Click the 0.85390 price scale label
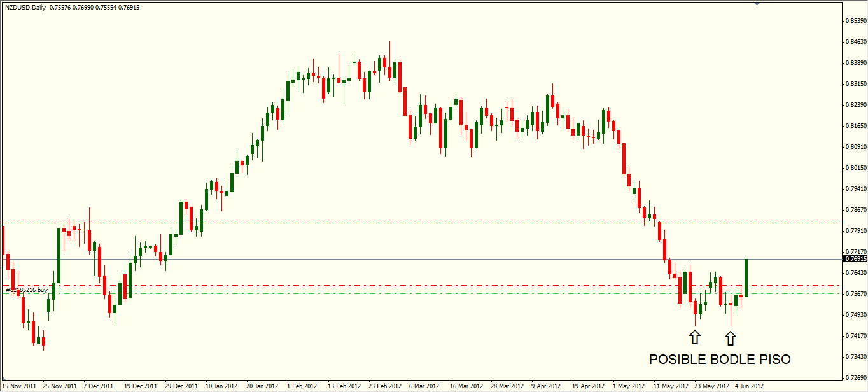The height and width of the screenshot is (392, 868). tap(855, 21)
